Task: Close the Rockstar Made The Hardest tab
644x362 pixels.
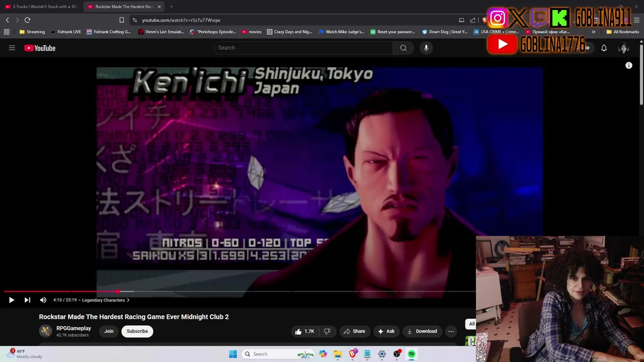Action: 159,7
